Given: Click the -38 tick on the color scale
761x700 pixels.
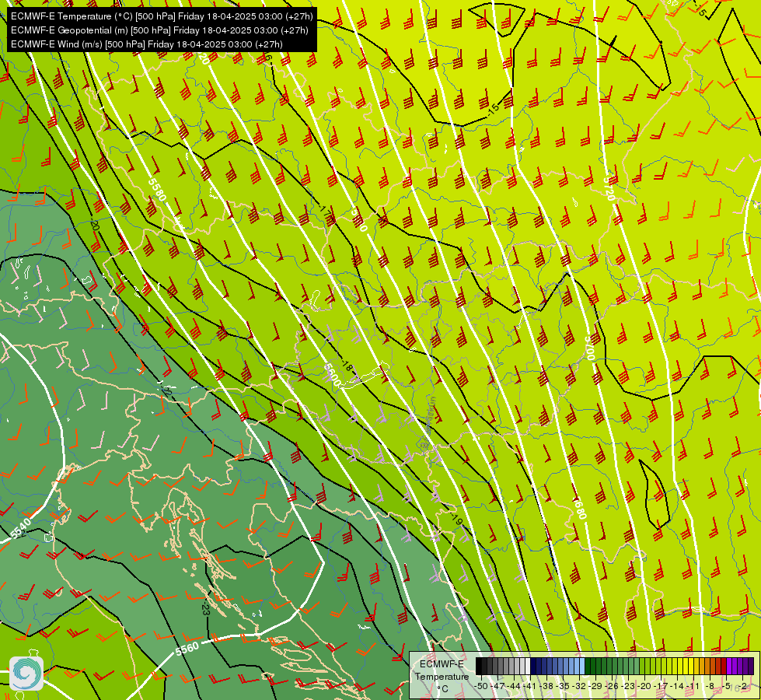Looking at the screenshot, I should point(546,686).
